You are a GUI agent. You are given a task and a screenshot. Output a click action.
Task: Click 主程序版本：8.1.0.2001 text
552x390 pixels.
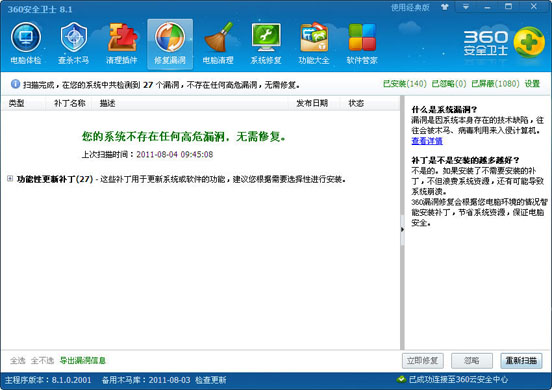[x=48, y=380]
